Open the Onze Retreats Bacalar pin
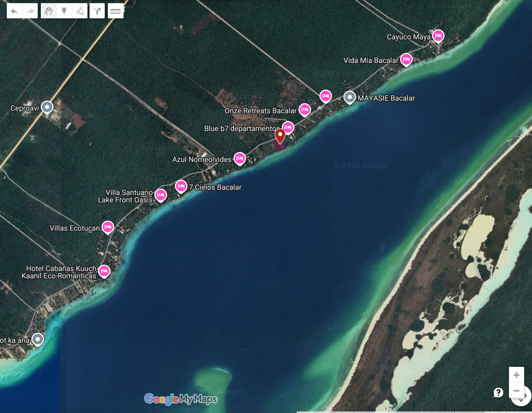This screenshot has height=413, width=532. click(x=305, y=110)
